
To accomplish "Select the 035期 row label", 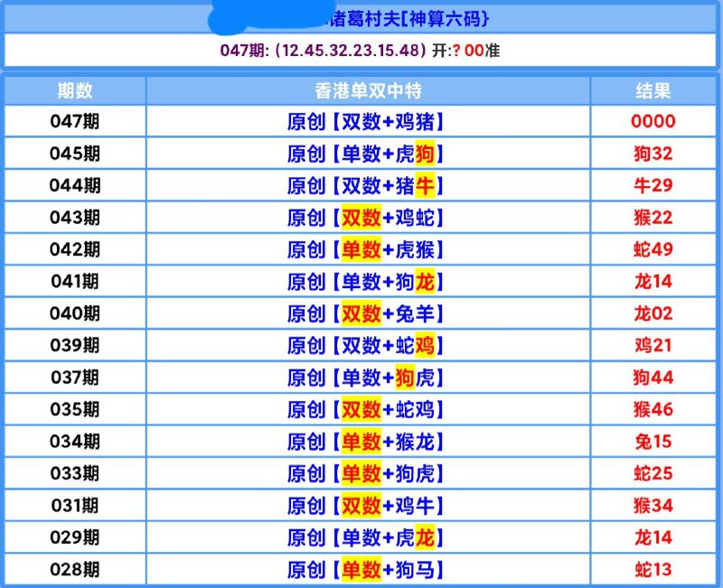I will pyautogui.click(x=75, y=409).
